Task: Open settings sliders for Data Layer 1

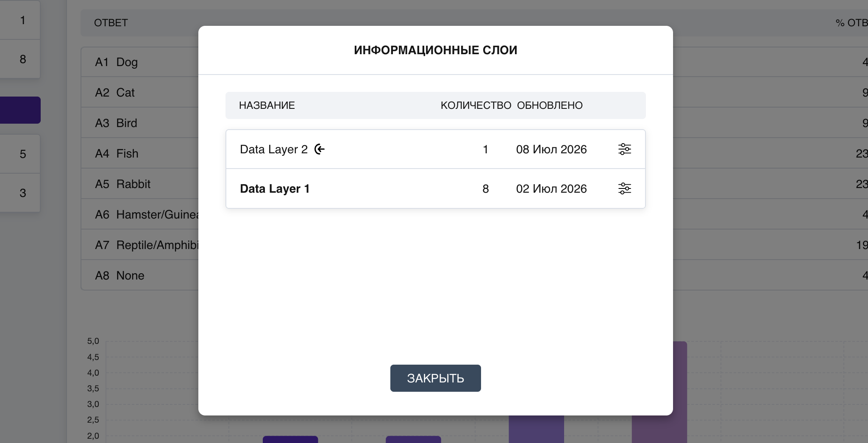Action: (624, 188)
